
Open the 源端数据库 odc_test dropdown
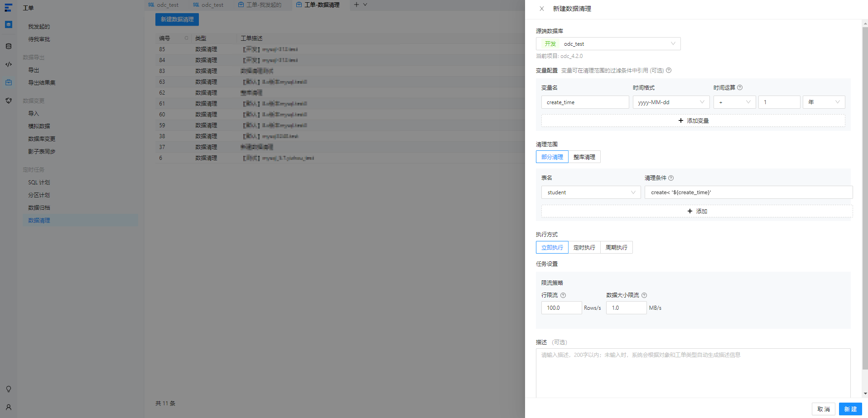pos(608,44)
